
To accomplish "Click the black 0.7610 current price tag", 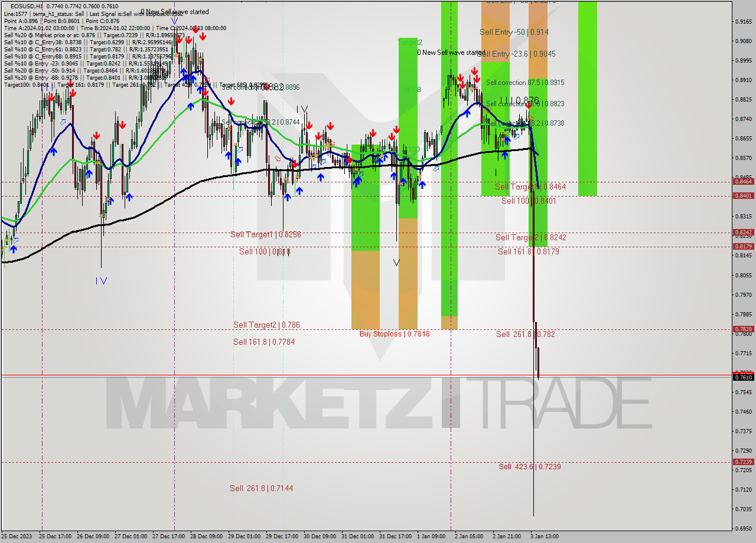I will (743, 377).
